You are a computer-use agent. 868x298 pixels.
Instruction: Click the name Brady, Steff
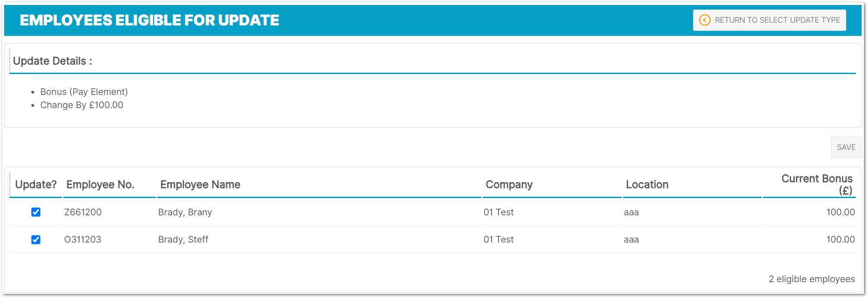[x=183, y=239]
